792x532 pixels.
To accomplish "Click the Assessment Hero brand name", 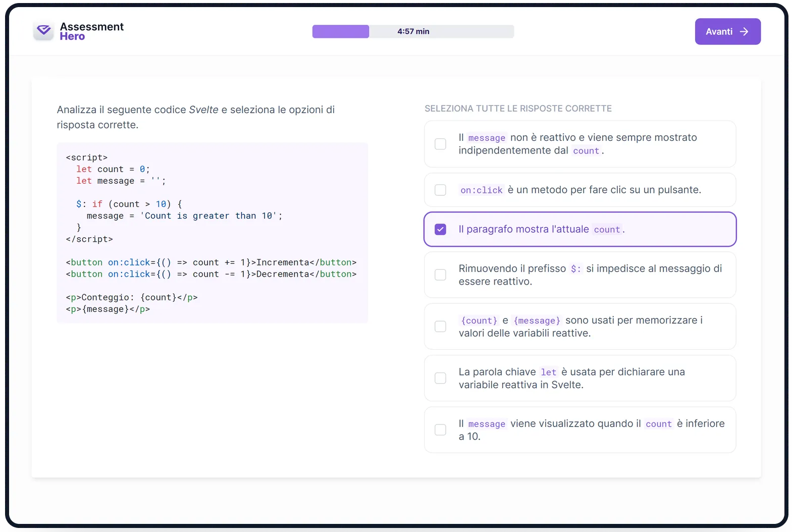I will (x=91, y=31).
